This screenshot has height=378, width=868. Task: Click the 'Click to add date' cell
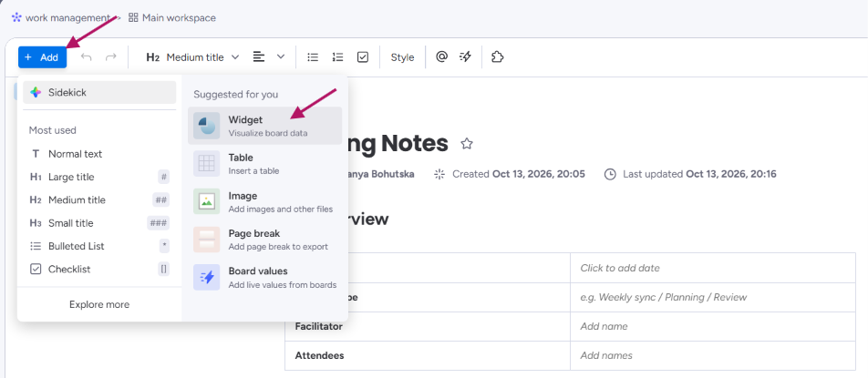[x=713, y=268]
